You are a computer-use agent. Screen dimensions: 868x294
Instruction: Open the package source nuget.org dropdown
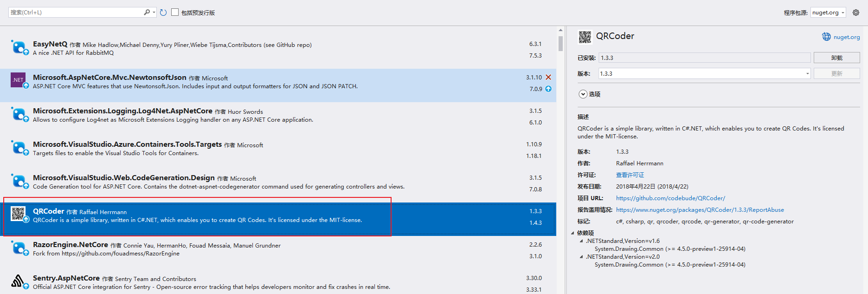click(829, 13)
